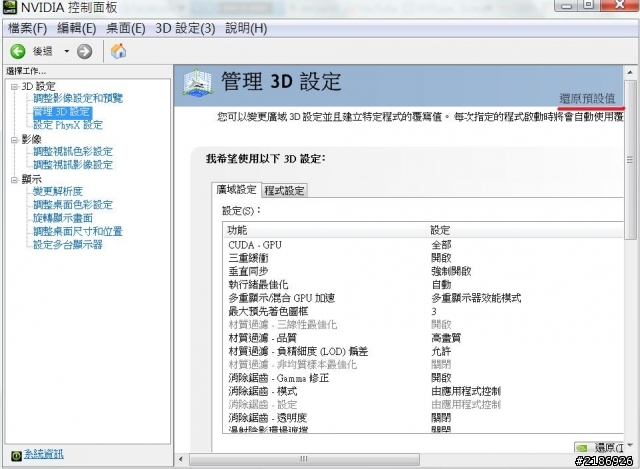The width and height of the screenshot is (640, 469).
Task: Open 調整影像設定和預覽 in the tree
Action: point(78,98)
